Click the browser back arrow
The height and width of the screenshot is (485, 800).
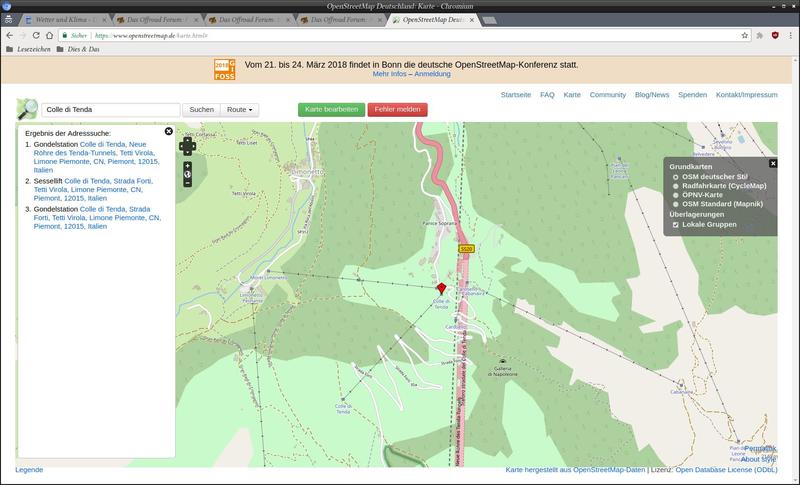click(10, 36)
